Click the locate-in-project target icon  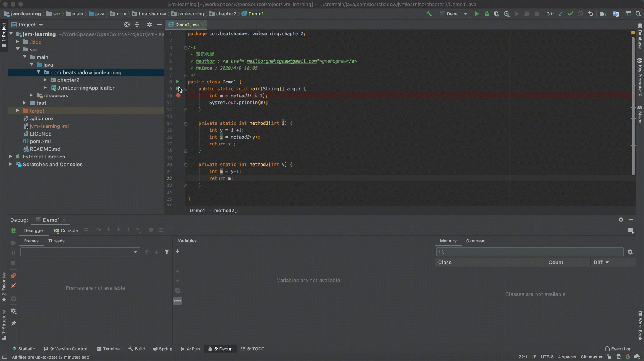127,25
